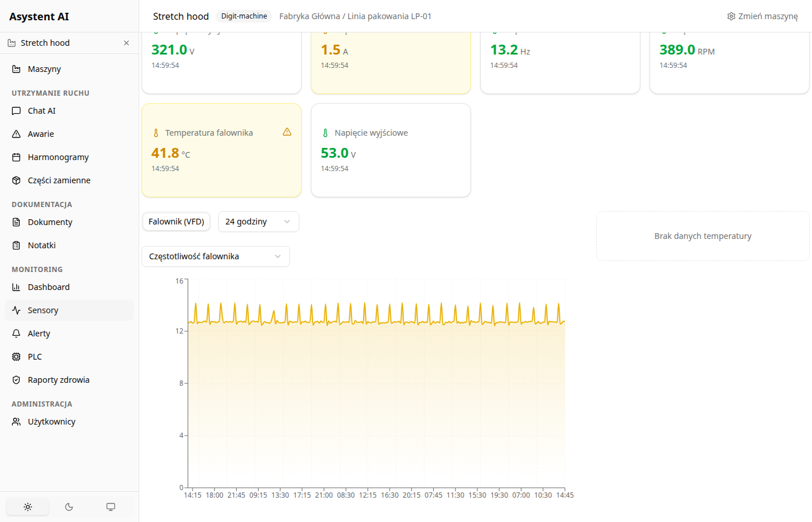Click the Zmień maszynę button
The height and width of the screenshot is (522, 812).
coord(762,16)
